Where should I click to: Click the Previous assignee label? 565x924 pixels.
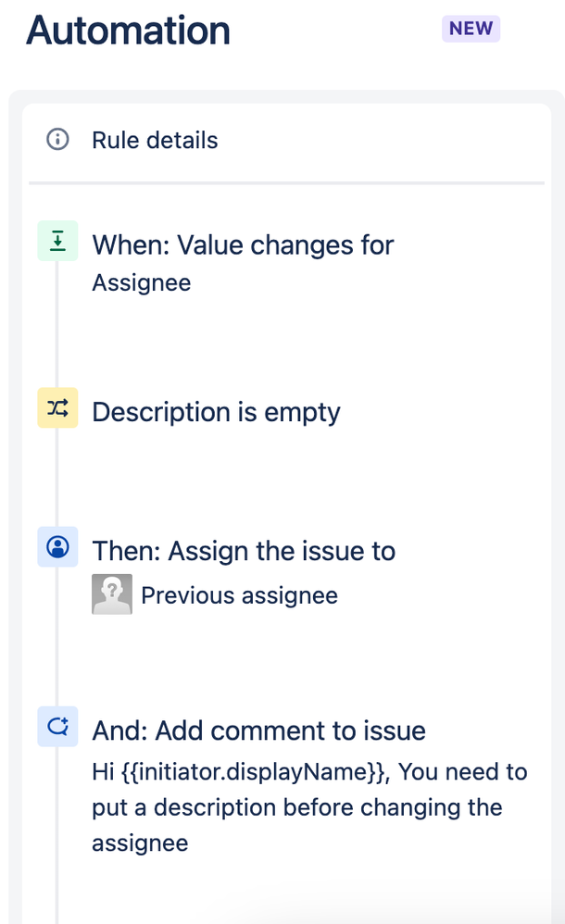[240, 594]
